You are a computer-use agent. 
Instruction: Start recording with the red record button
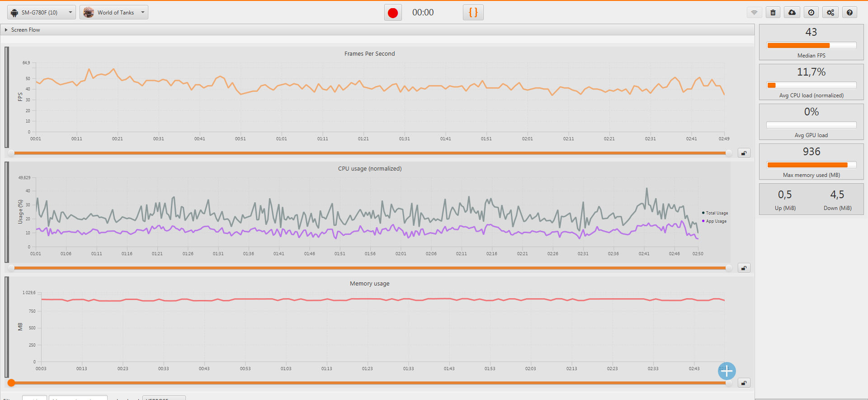coord(393,13)
